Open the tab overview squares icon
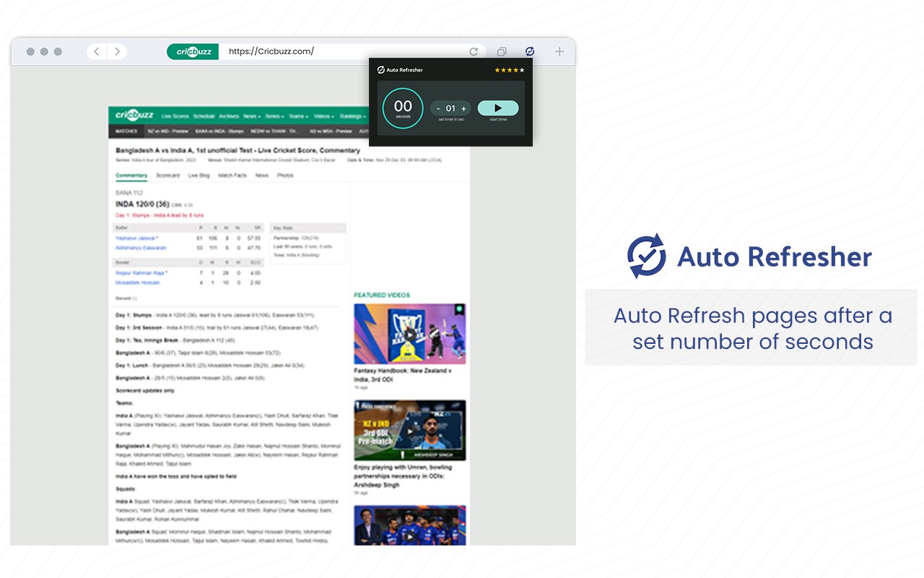Screen dimensions: 924x578 click(502, 51)
